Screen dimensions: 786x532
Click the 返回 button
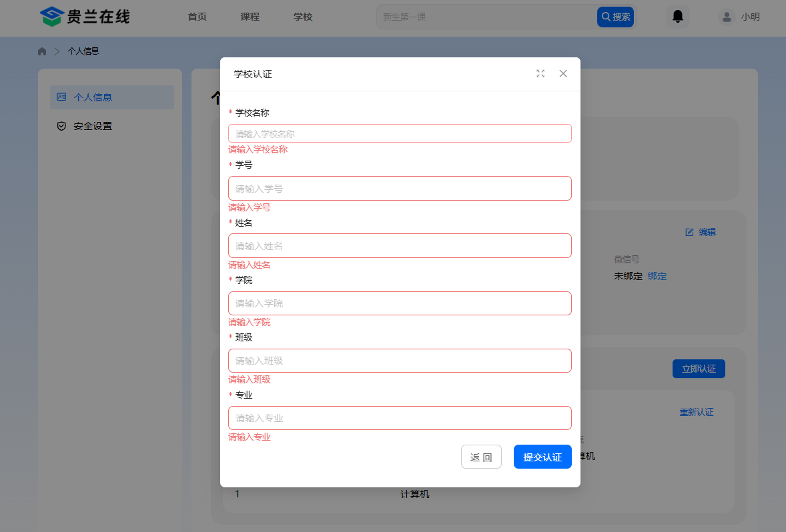point(481,457)
